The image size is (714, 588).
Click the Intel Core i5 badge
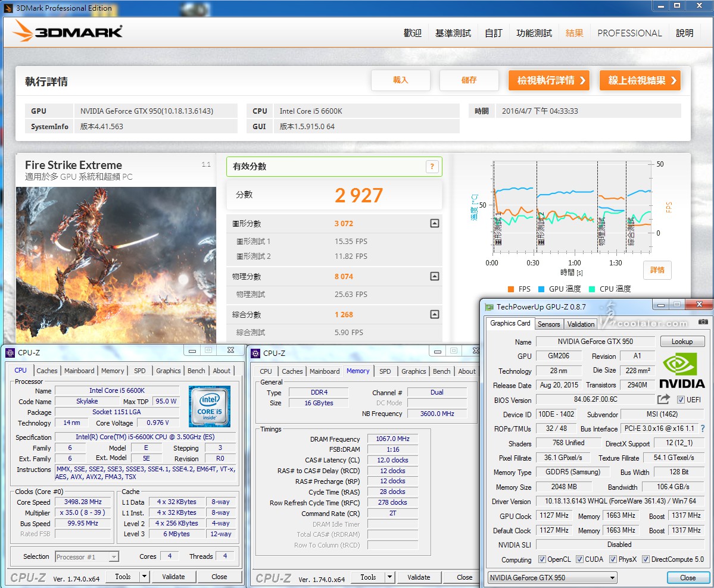210,406
